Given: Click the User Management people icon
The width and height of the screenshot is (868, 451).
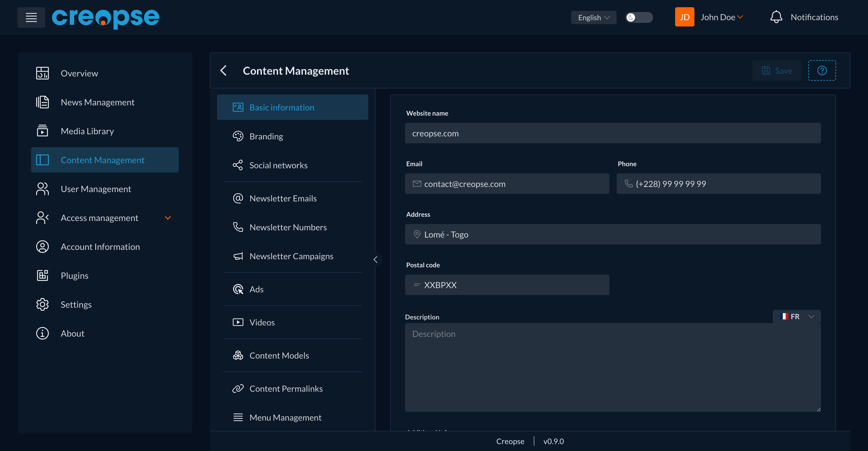Looking at the screenshot, I should coord(42,189).
